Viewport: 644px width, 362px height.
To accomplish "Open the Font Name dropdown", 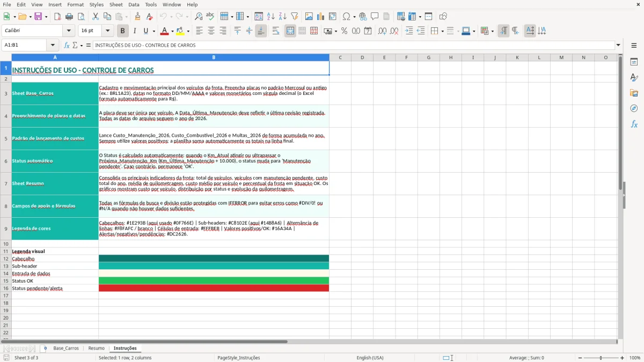I will click(x=70, y=31).
